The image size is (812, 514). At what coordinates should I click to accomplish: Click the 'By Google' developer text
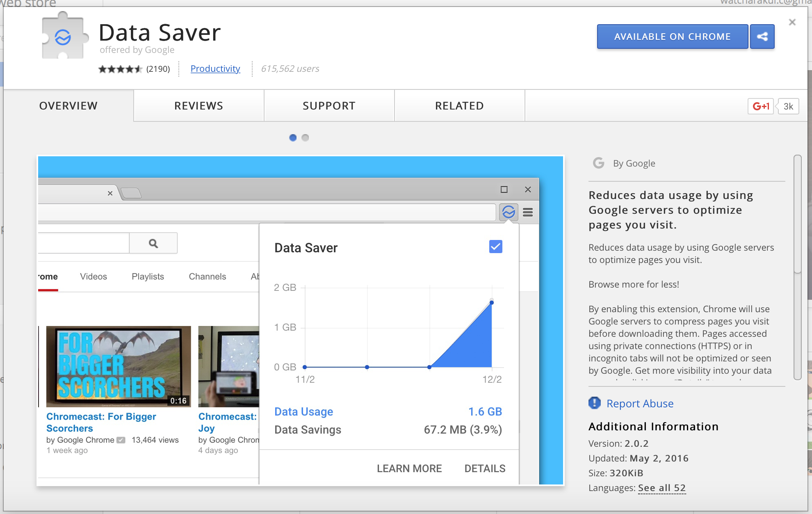pos(634,163)
